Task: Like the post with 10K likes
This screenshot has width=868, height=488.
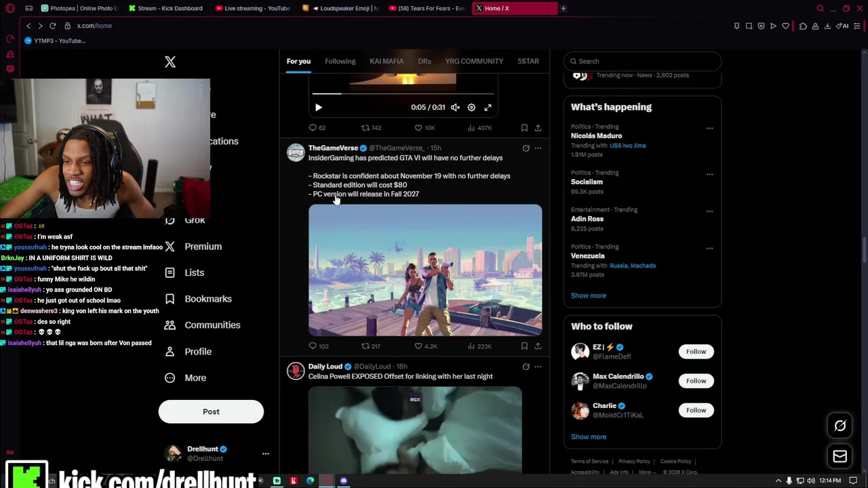Action: pos(425,127)
